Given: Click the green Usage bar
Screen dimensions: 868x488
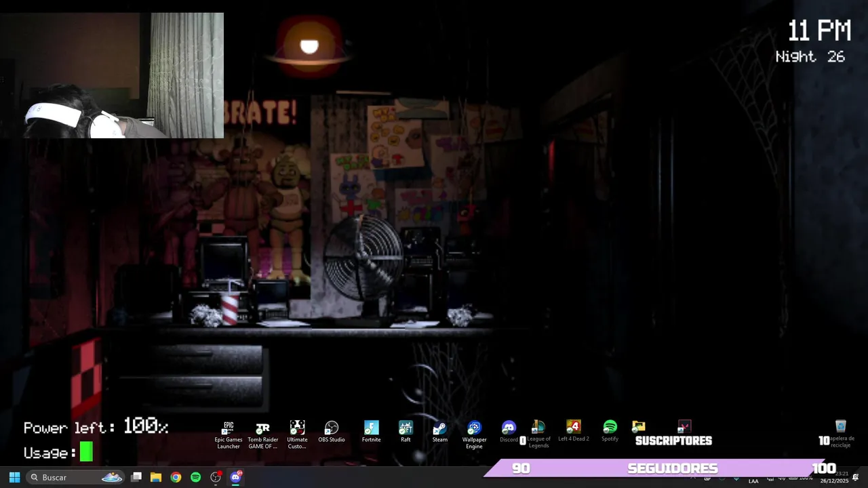Looking at the screenshot, I should click(86, 451).
